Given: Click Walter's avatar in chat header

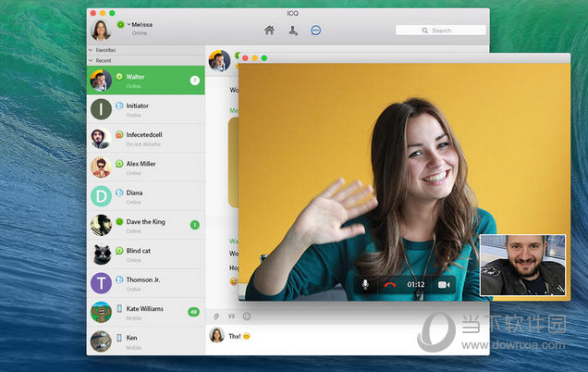Looking at the screenshot, I should 219,61.
